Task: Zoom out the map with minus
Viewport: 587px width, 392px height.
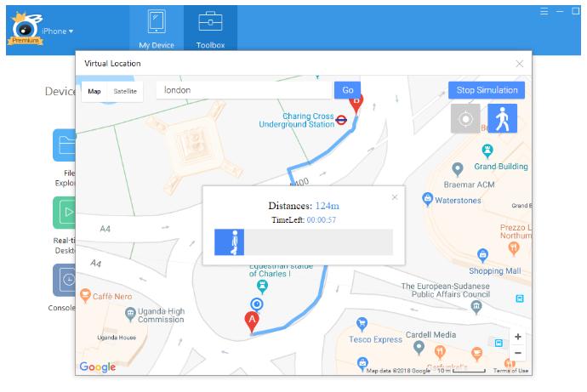Action: [x=518, y=353]
